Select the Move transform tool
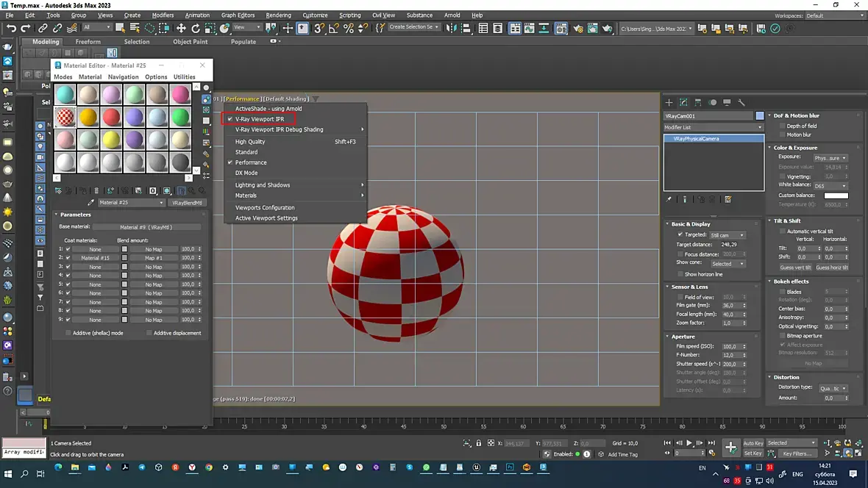This screenshot has height=488, width=868. coord(181,28)
